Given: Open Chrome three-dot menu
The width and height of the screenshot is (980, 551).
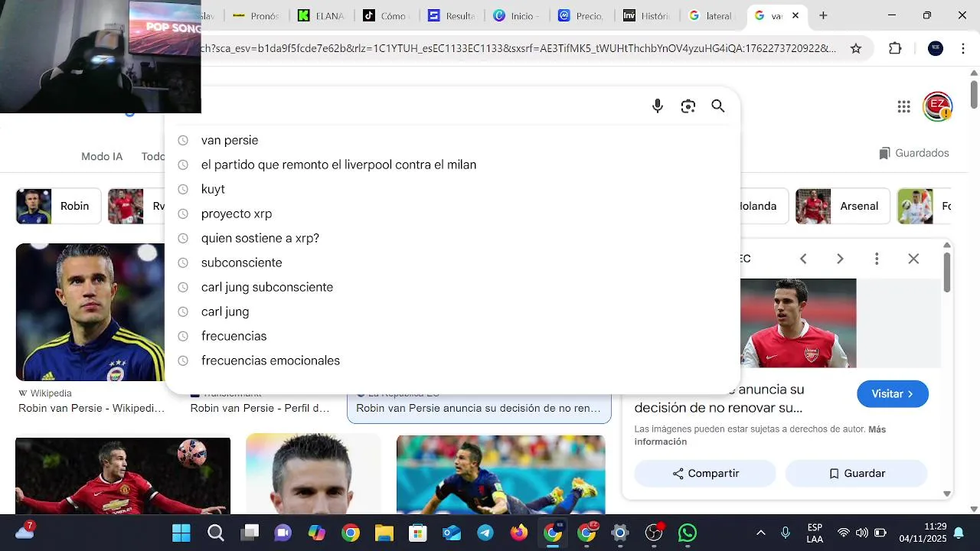Looking at the screenshot, I should 962,48.
